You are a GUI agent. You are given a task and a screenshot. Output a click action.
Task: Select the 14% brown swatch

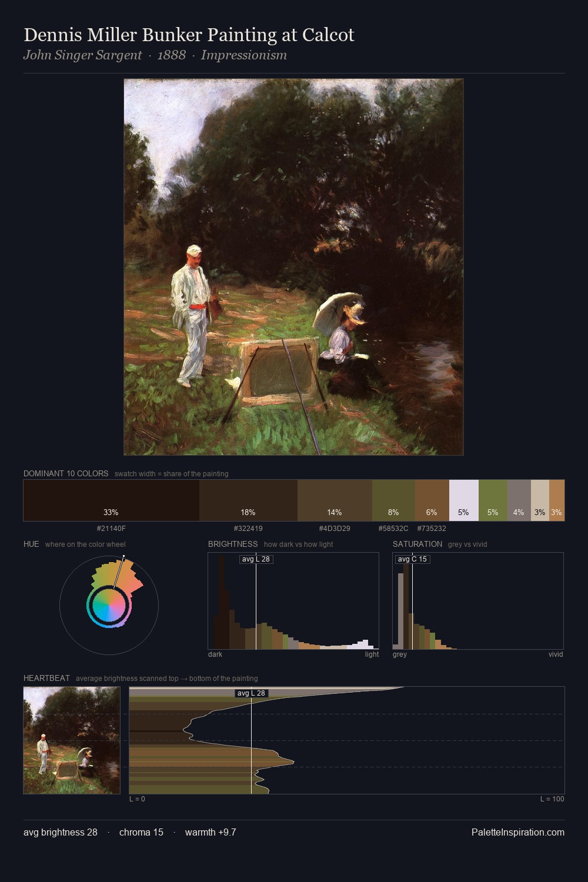[335, 500]
